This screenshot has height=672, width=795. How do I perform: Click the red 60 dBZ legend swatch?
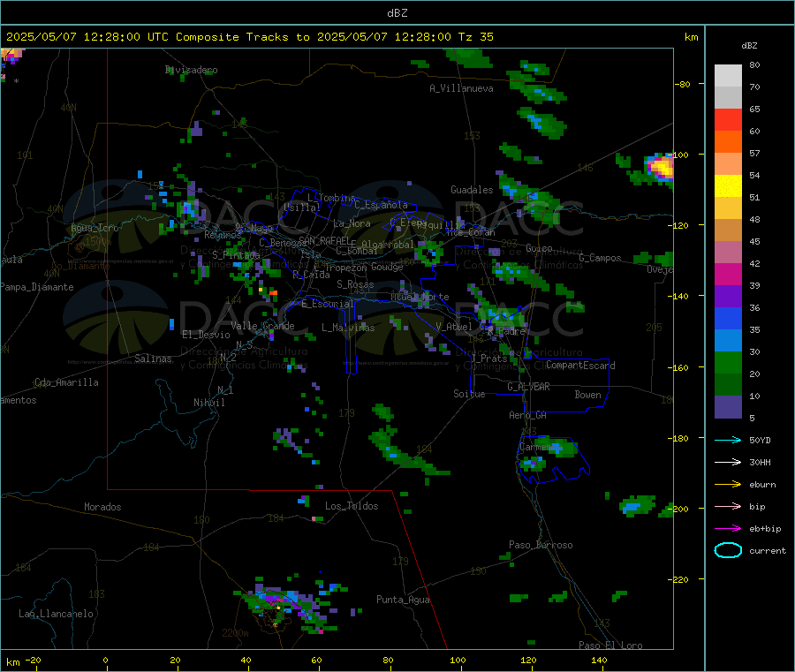coord(728,119)
